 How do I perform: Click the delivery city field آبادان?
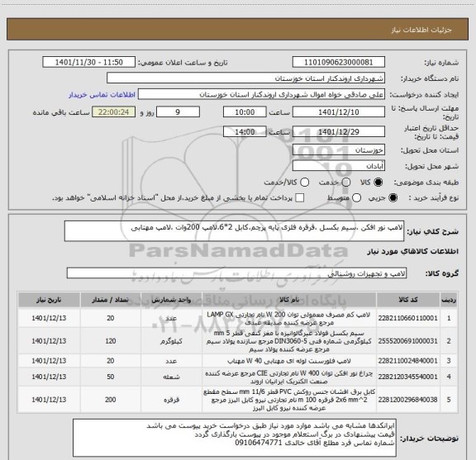click(339, 166)
